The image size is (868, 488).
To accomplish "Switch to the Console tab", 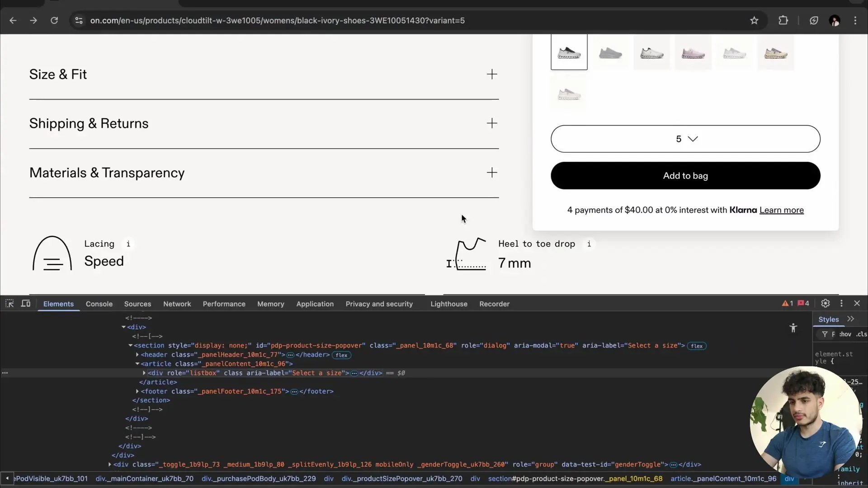I will pyautogui.click(x=99, y=304).
